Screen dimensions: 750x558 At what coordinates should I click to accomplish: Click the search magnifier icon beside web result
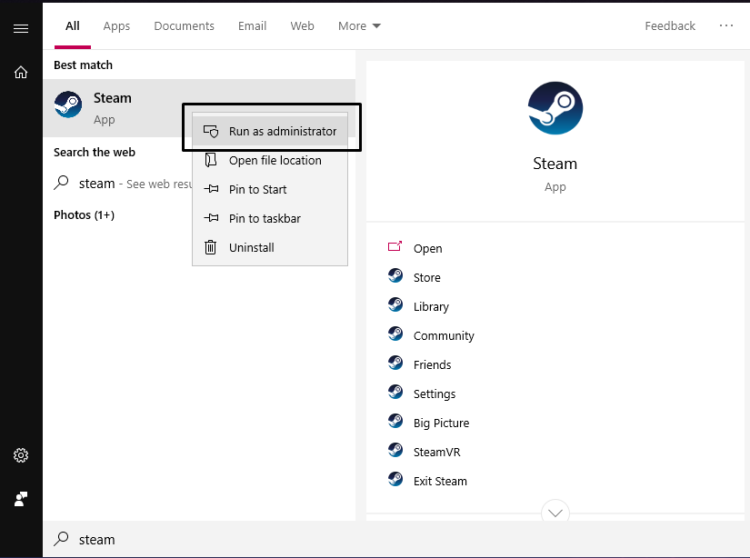62,183
